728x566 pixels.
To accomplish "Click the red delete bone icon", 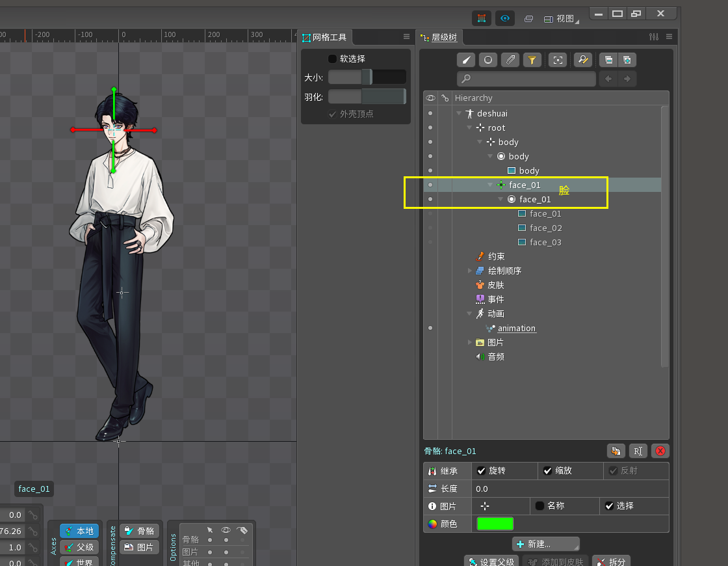I will pyautogui.click(x=660, y=451).
